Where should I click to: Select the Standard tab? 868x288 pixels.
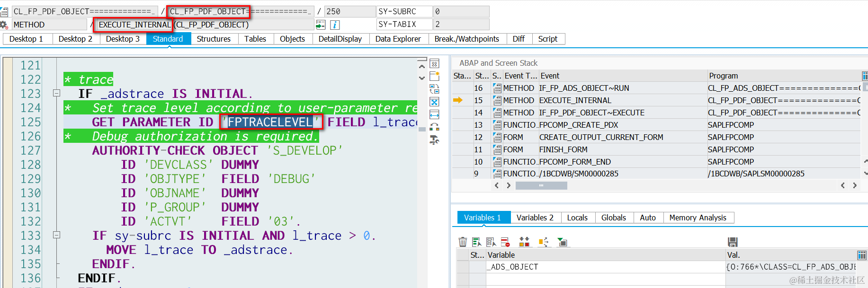coord(168,39)
